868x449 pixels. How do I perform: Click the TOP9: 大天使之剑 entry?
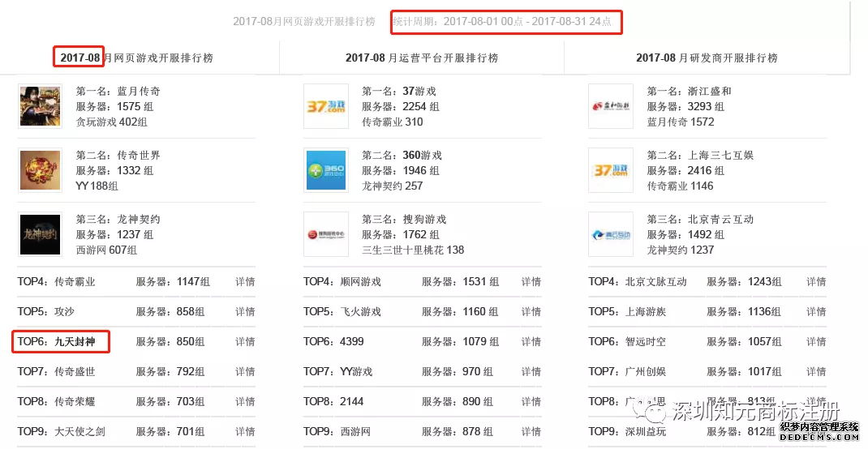62,431
